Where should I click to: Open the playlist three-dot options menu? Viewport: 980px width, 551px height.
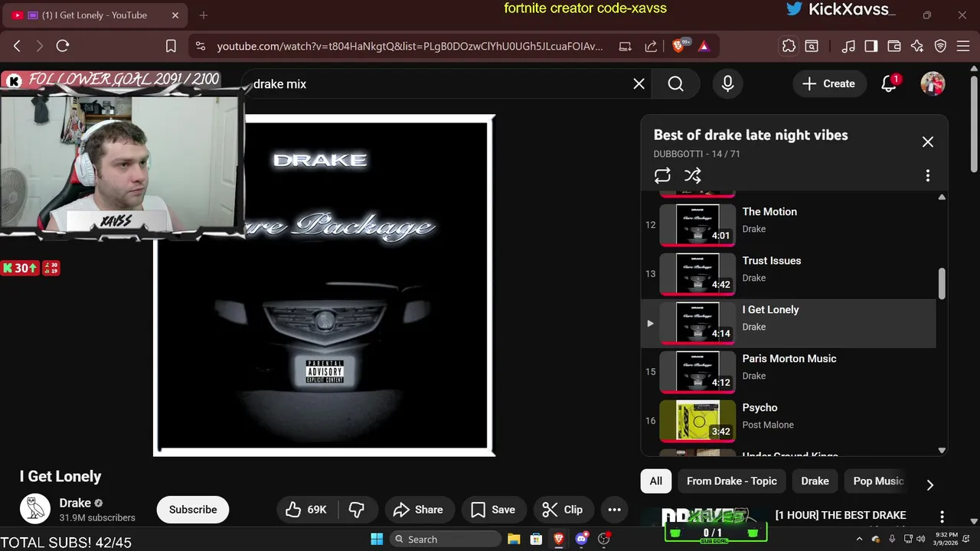click(x=928, y=175)
